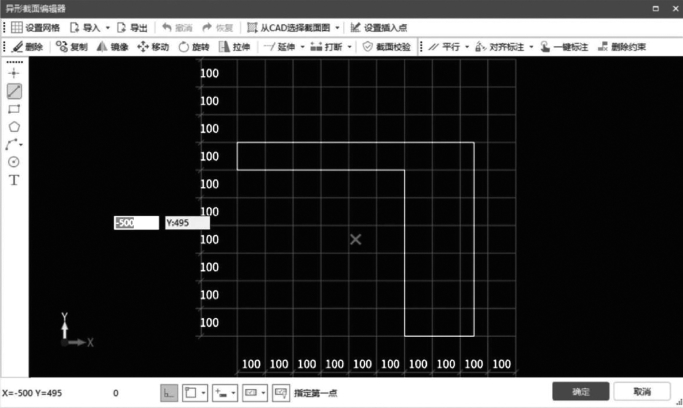Click the 指定第一点 prompt text

(315, 393)
